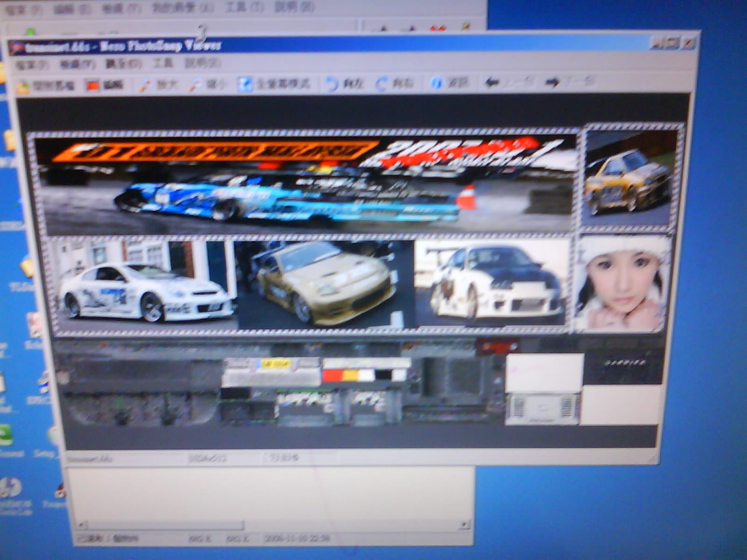Show image info with the 資訊 button
This screenshot has height=560, width=747.
coord(449,83)
